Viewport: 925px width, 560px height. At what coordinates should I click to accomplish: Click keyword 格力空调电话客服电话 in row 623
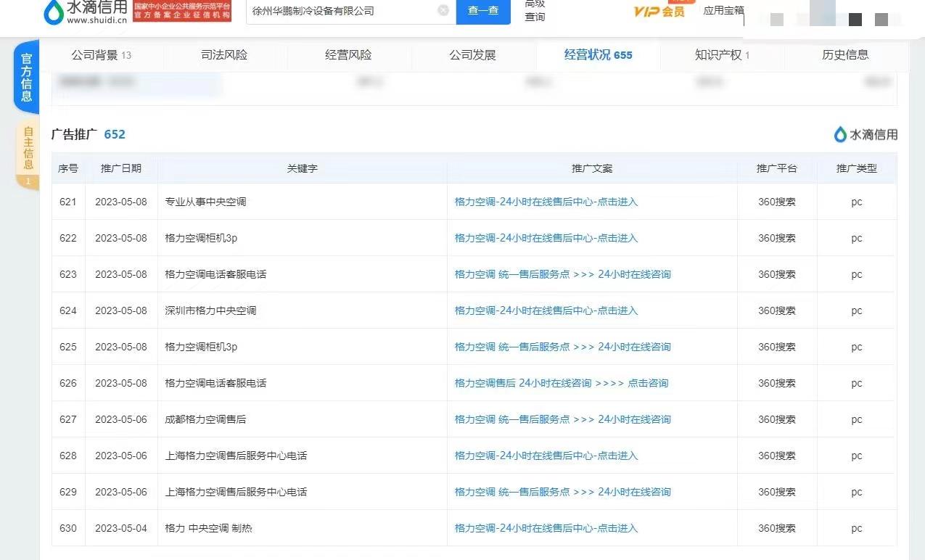click(215, 274)
